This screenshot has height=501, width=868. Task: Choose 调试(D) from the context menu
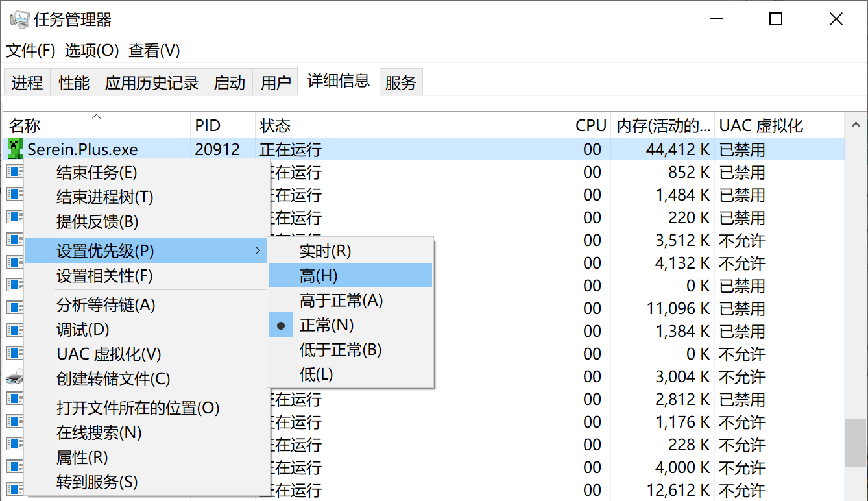tap(147, 330)
